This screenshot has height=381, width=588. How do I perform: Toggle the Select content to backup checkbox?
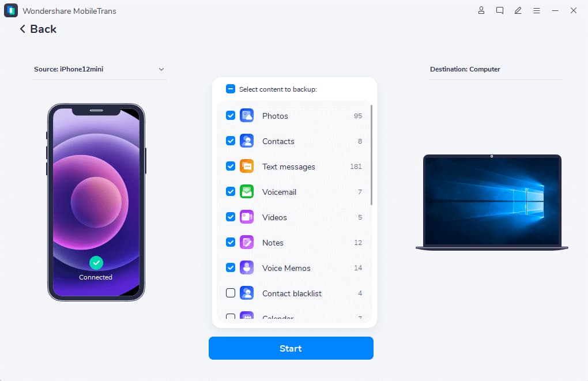[x=230, y=89]
